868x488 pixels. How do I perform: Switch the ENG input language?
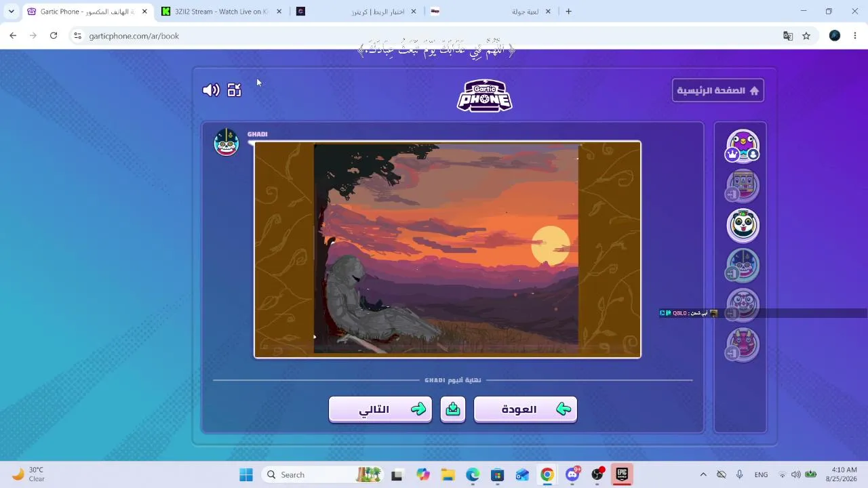coord(762,474)
